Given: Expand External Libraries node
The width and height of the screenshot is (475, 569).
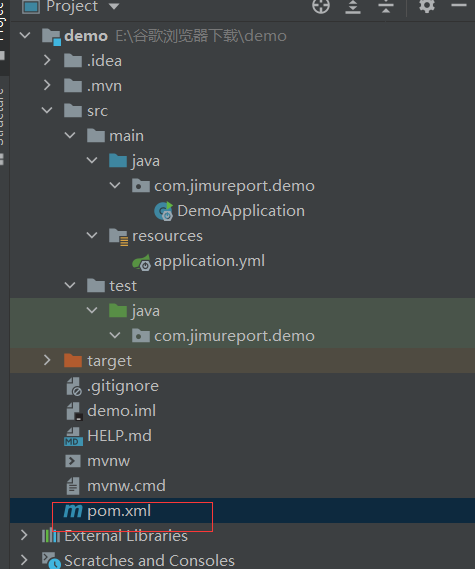Looking at the screenshot, I should click(24, 535).
